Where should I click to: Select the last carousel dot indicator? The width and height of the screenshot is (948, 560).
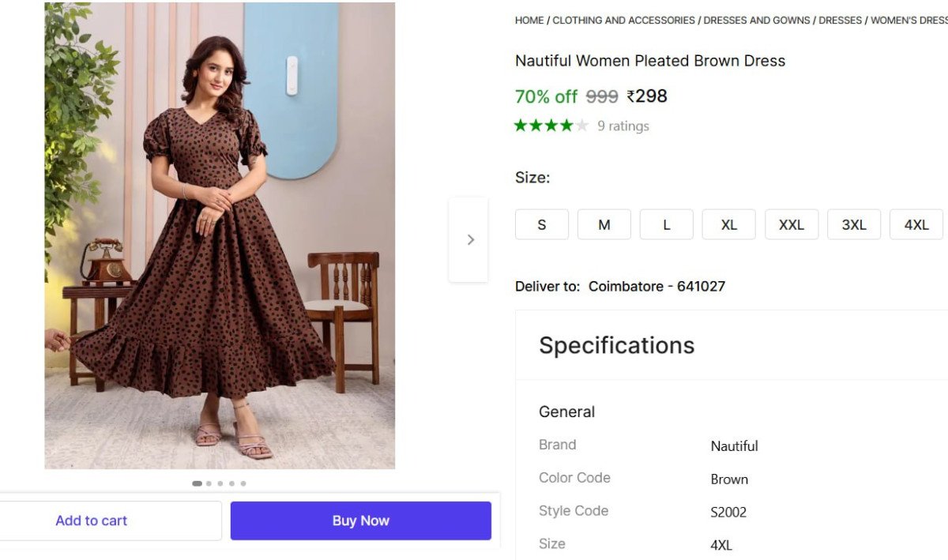coord(243,483)
